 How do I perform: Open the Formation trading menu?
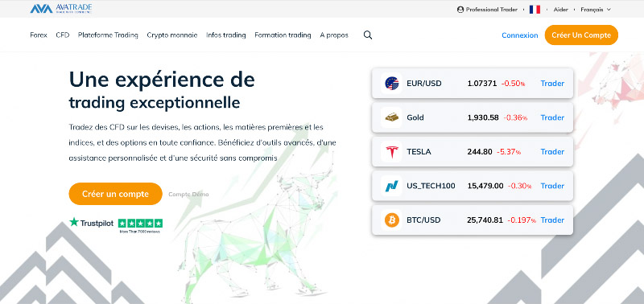(283, 35)
